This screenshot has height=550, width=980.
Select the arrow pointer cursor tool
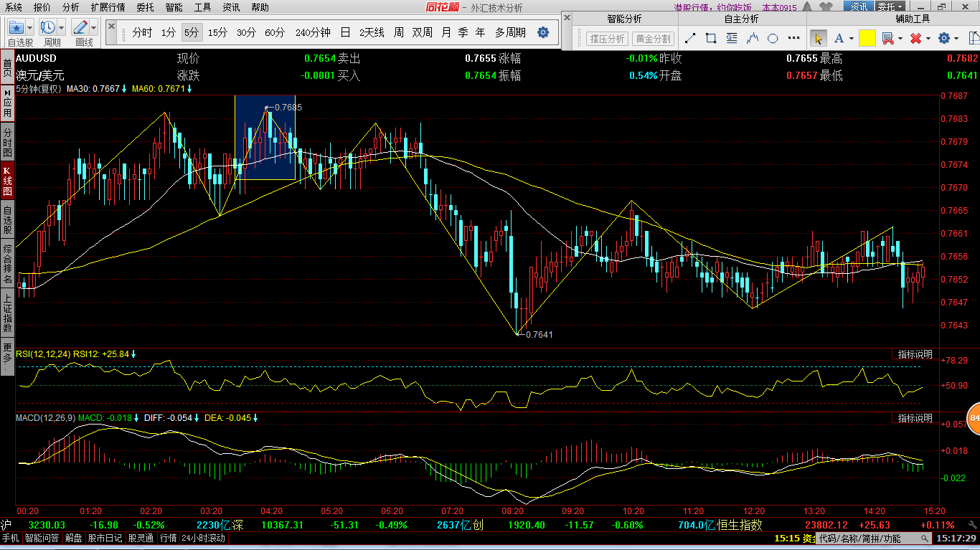[819, 39]
